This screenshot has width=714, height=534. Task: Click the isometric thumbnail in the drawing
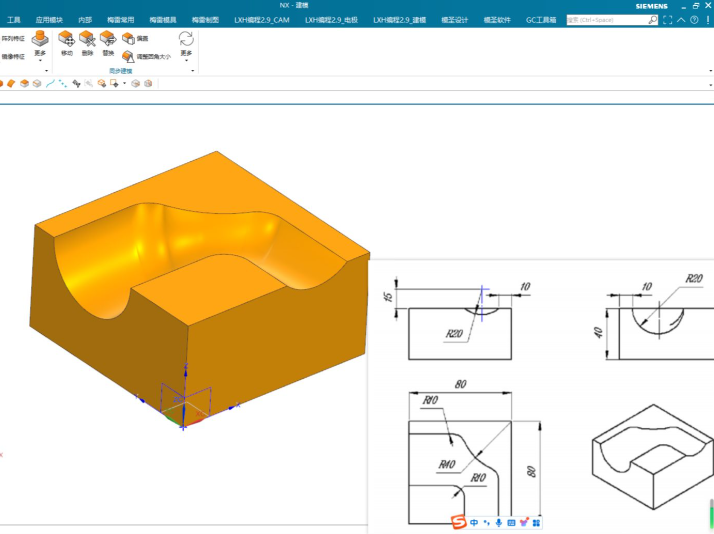click(x=653, y=457)
